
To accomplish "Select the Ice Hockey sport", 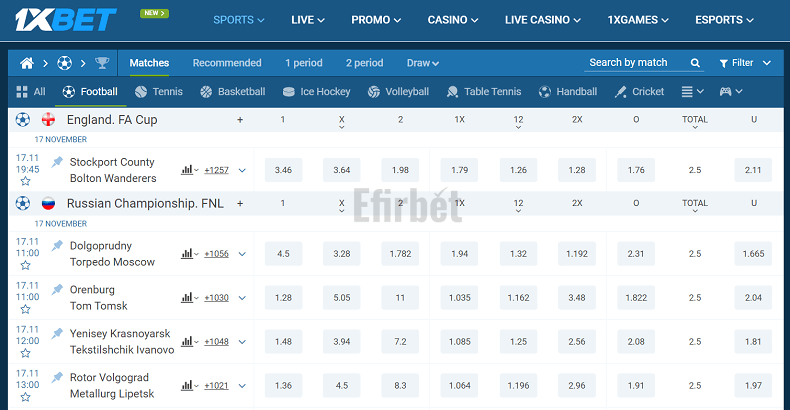I will pyautogui.click(x=316, y=92).
